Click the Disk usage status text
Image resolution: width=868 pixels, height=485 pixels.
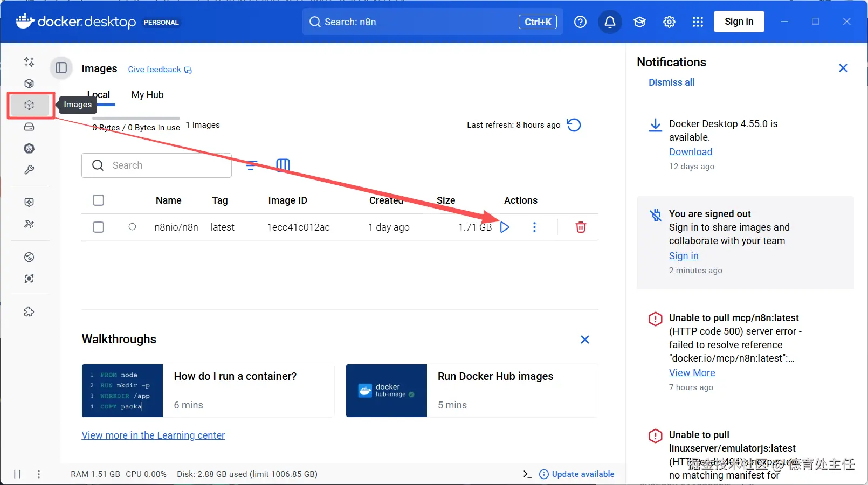[x=247, y=474]
